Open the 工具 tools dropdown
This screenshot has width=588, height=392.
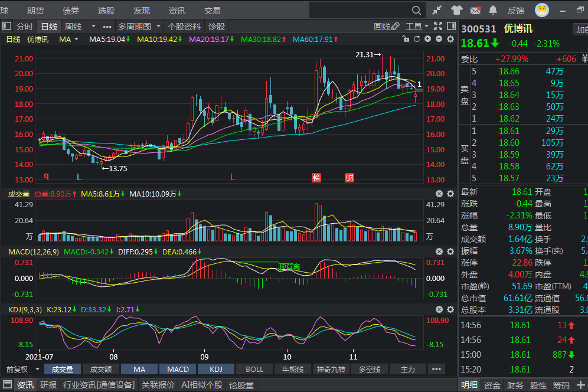point(417,27)
